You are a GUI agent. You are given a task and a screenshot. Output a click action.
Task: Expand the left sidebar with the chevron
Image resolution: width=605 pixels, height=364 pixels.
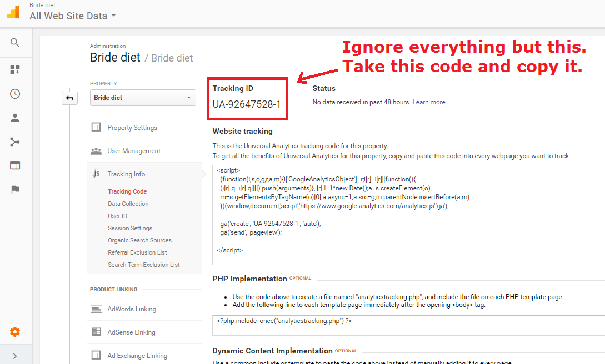click(14, 356)
